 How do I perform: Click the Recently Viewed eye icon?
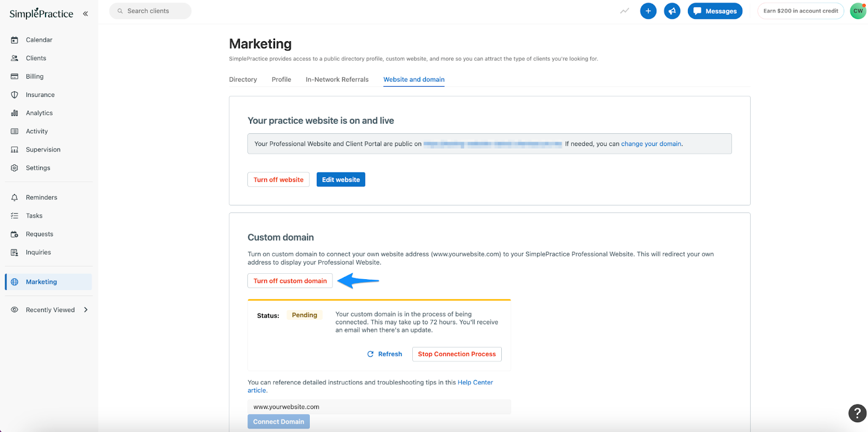coord(15,310)
